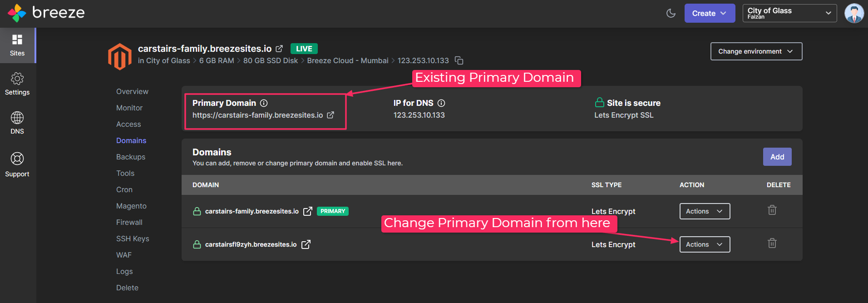The height and width of the screenshot is (303, 868).
Task: Open Support from the sidebar
Action: 17,165
